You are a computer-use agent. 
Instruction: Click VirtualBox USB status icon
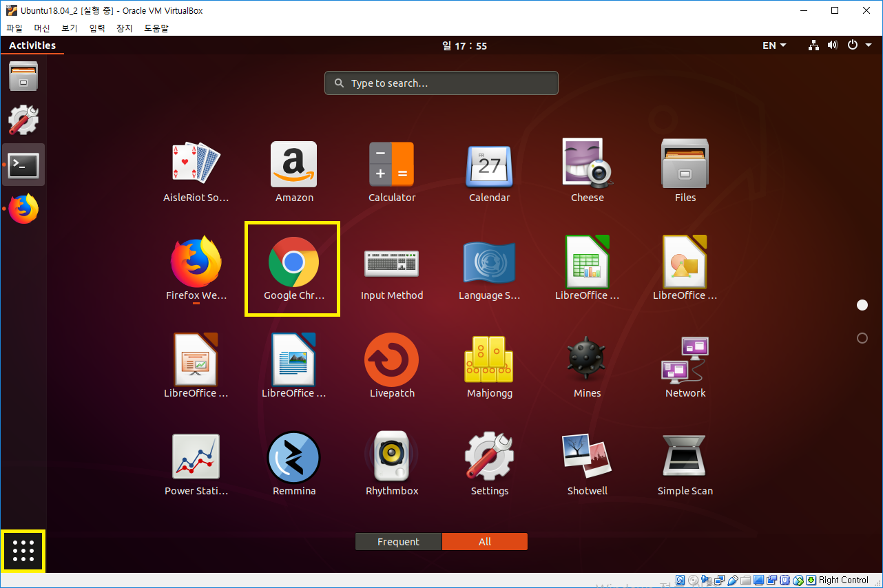(733, 580)
